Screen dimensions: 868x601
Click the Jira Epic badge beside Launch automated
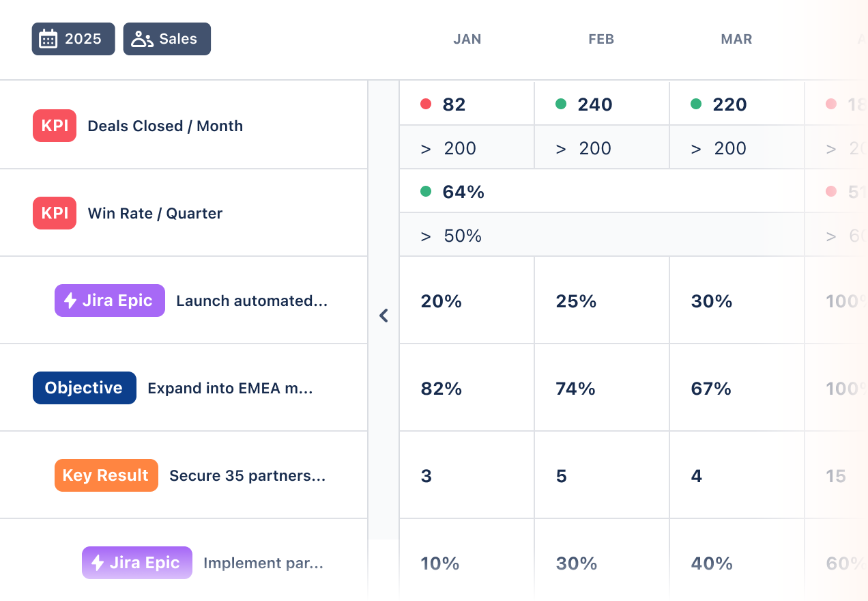[x=110, y=300]
